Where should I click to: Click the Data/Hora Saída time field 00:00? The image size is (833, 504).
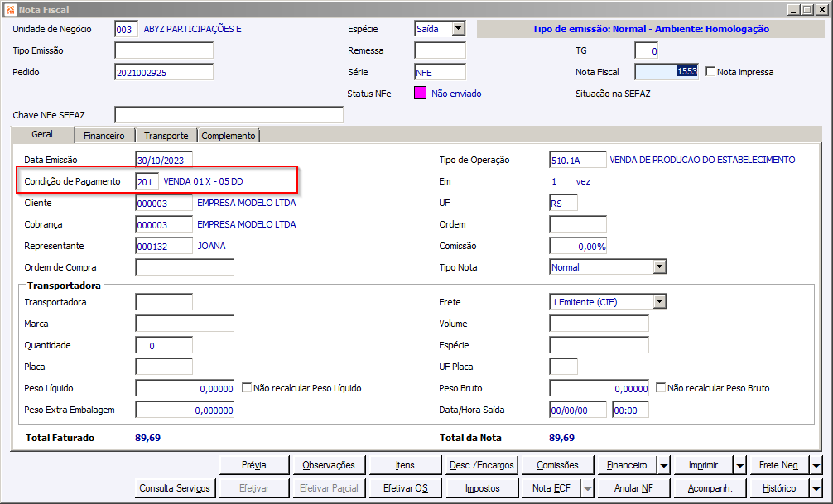(631, 410)
